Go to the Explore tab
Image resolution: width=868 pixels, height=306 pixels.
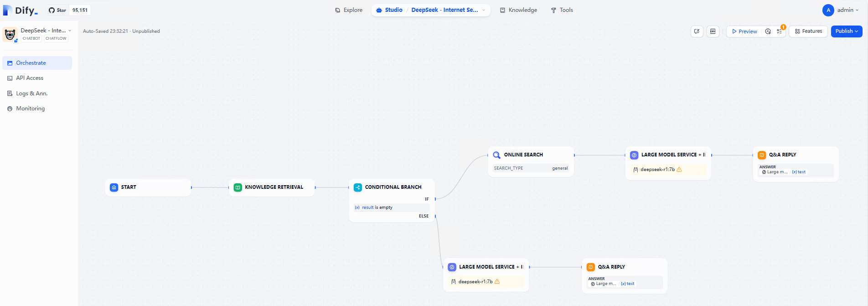click(349, 10)
